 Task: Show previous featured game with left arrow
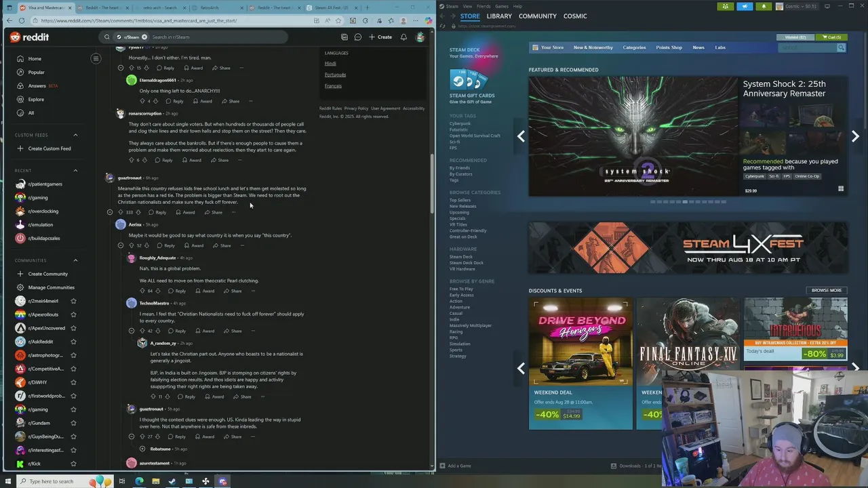[x=521, y=136]
